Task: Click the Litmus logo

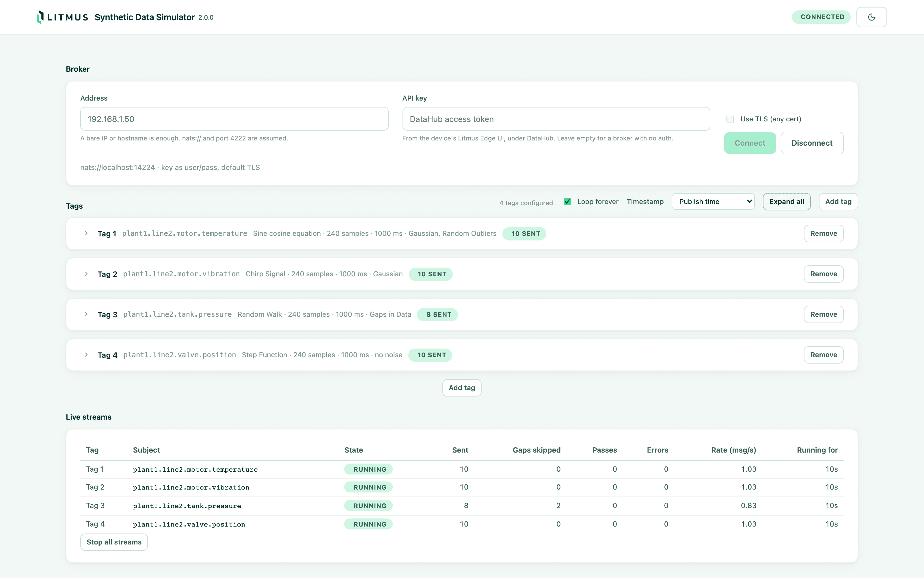Action: click(x=63, y=17)
